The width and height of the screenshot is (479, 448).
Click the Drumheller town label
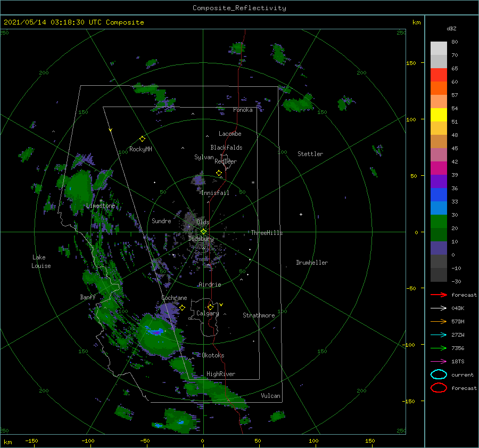coord(312,263)
